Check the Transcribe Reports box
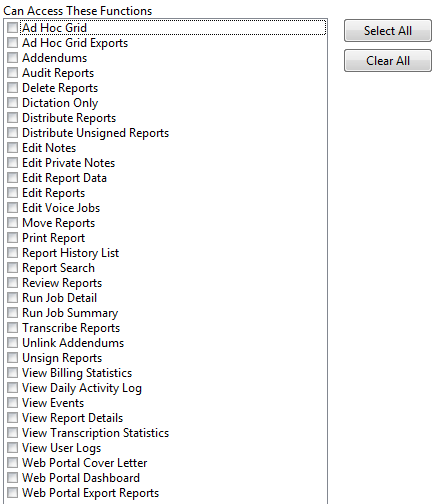Viewport: 434px width, 504px height. click(x=12, y=328)
